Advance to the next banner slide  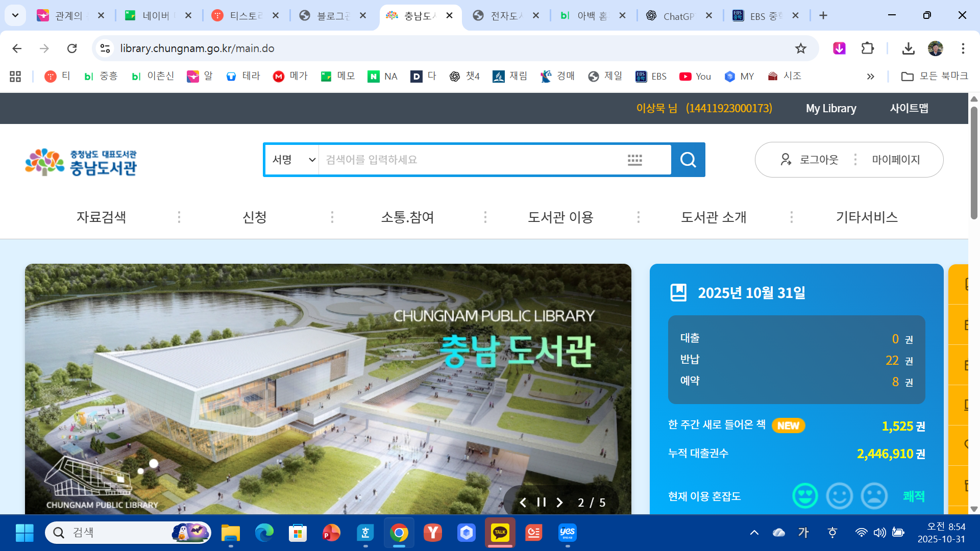click(x=560, y=502)
